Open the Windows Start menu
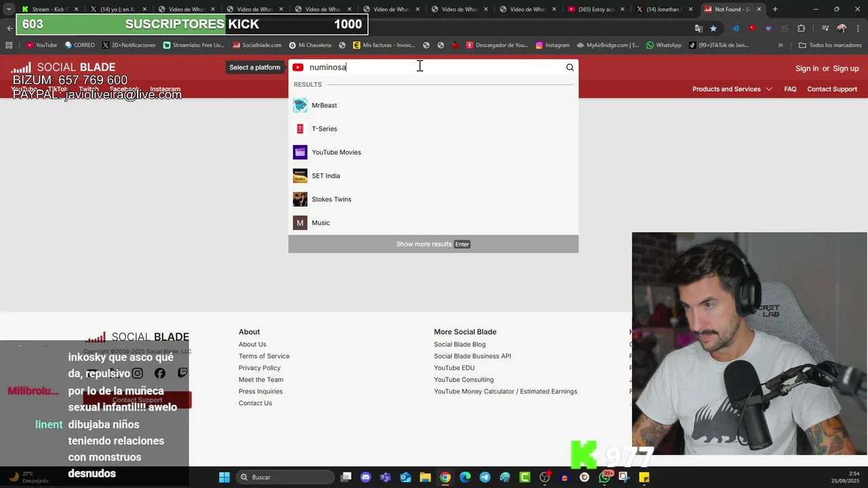This screenshot has height=488, width=868. pos(224,477)
